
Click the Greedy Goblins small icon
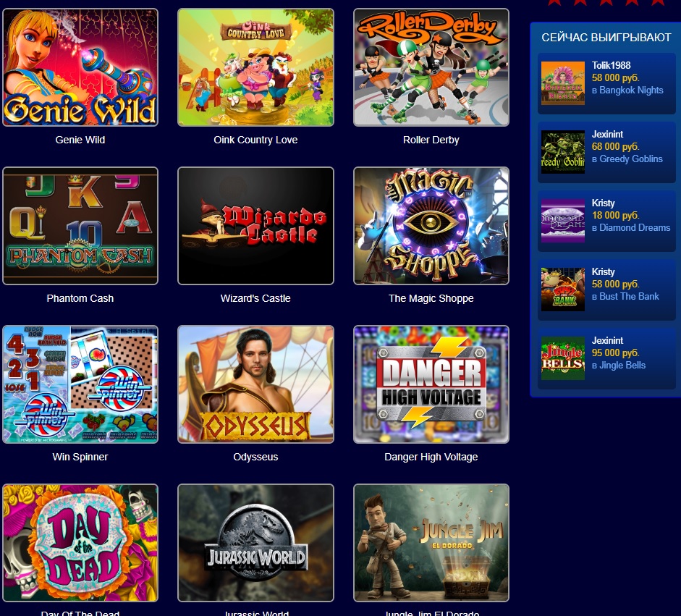(563, 152)
